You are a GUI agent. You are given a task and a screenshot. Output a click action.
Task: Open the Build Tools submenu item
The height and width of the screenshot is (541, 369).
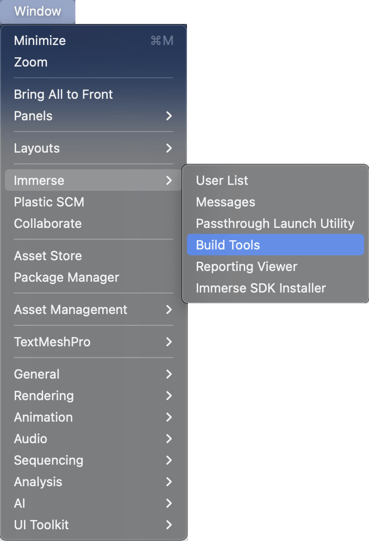pyautogui.click(x=275, y=245)
